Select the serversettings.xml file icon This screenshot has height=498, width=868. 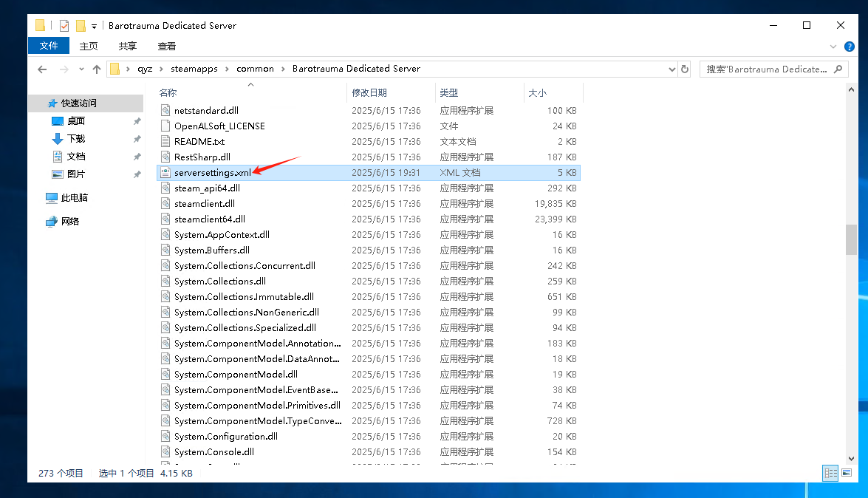pos(165,172)
